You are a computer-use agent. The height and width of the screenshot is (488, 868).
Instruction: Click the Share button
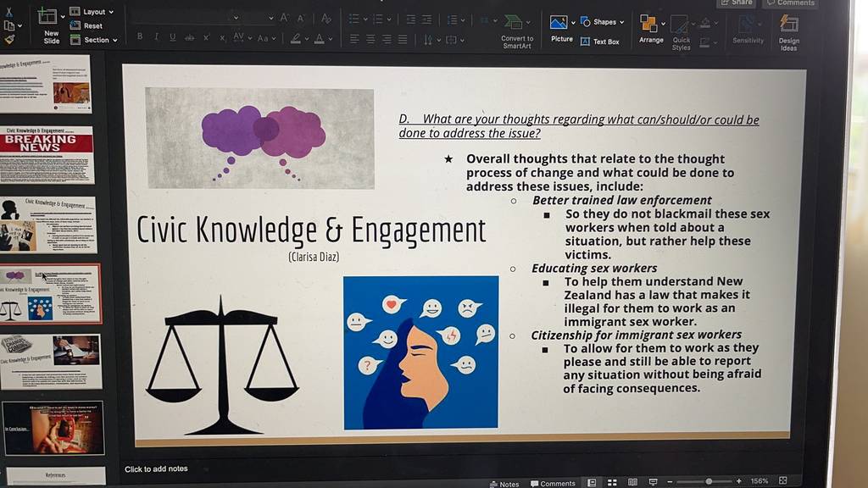737,3
